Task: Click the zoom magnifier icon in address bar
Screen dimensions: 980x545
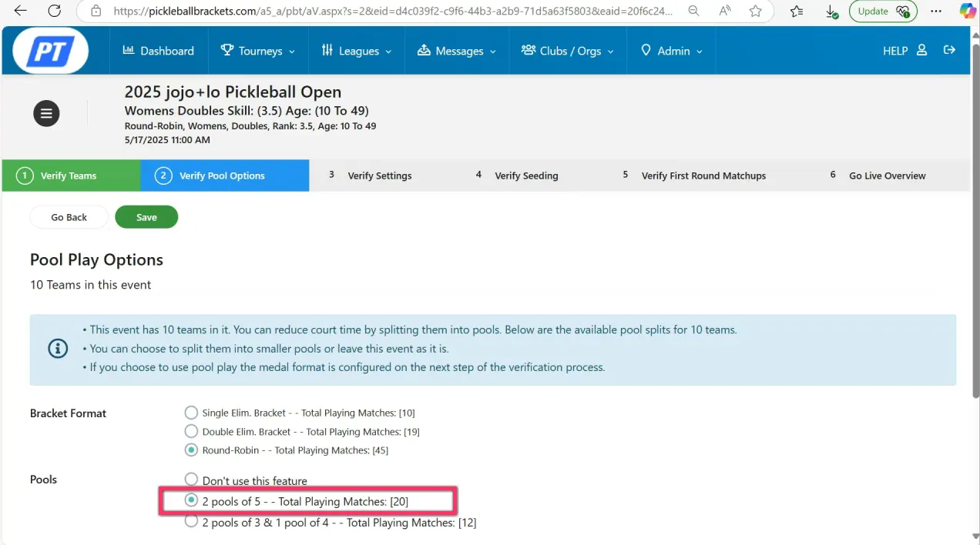Action: click(693, 11)
